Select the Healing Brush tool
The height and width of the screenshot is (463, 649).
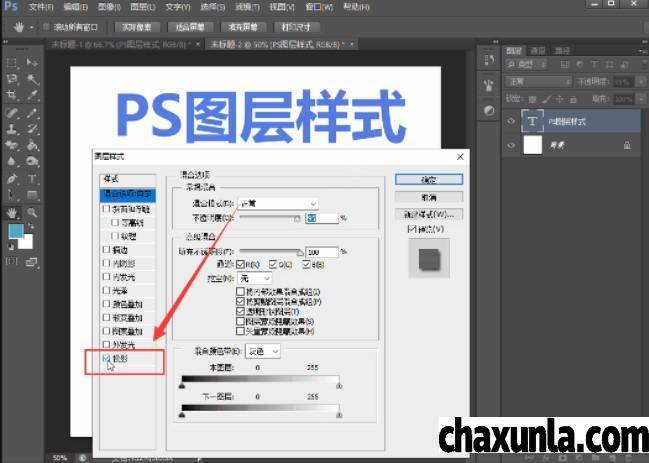tap(12, 113)
